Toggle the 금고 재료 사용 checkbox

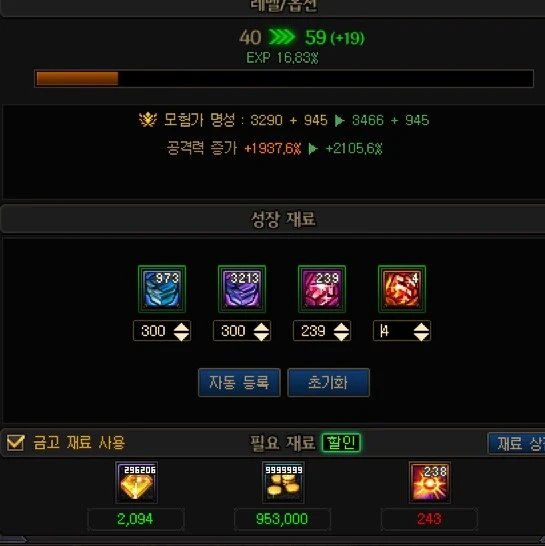pyautogui.click(x=16, y=443)
